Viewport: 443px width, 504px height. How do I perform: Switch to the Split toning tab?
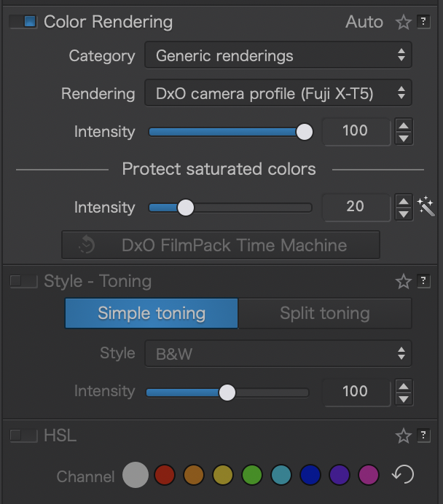tap(324, 314)
